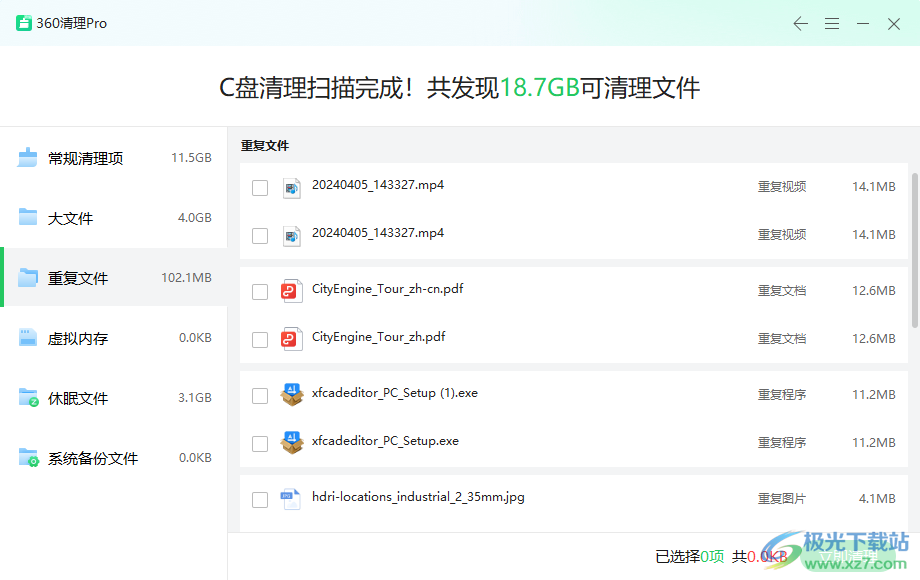Enable the hdri-locations_industrial_2_35mm.jpg checkbox
The image size is (920, 580).
(x=260, y=500)
